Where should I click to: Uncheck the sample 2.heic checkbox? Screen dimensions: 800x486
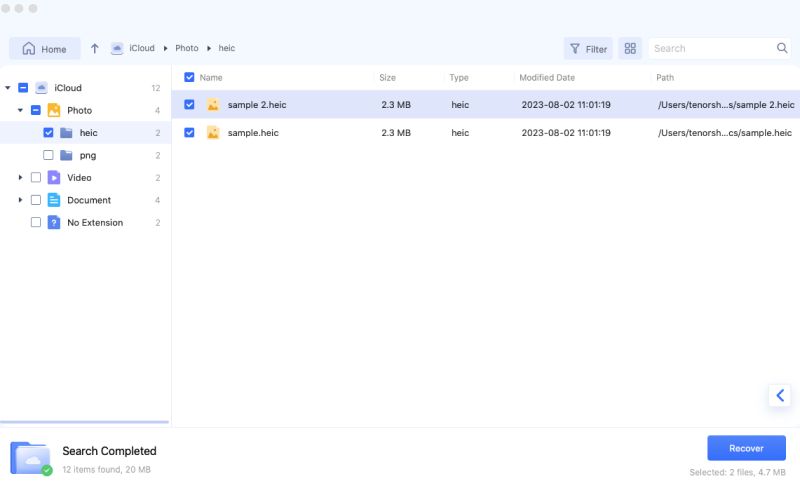190,104
